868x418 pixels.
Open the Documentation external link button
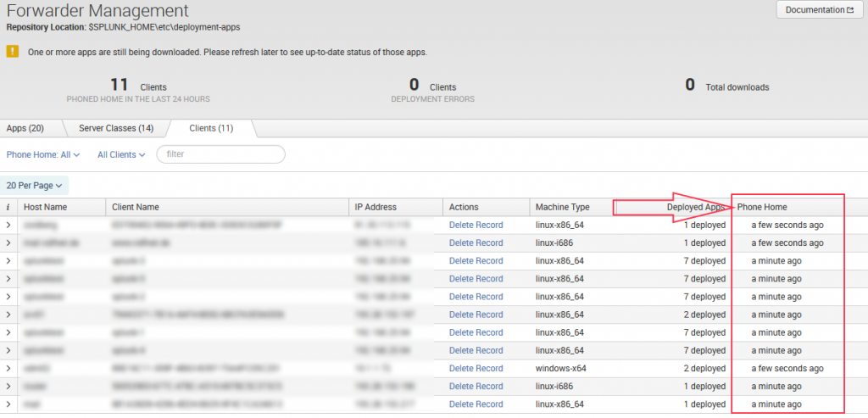click(820, 10)
